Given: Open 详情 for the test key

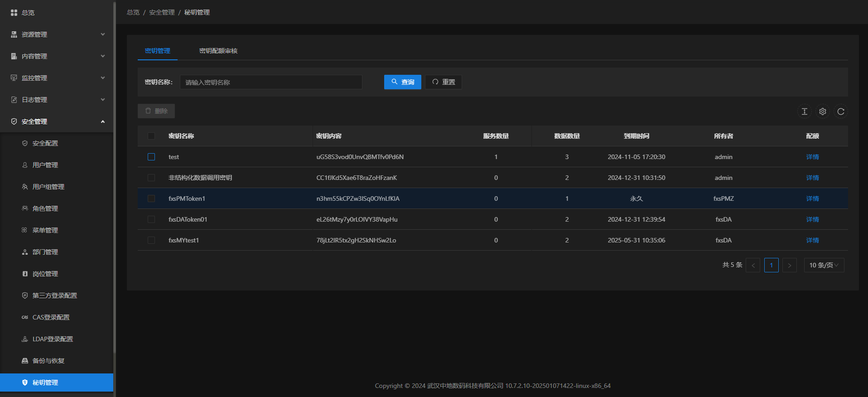Looking at the screenshot, I should coord(812,157).
